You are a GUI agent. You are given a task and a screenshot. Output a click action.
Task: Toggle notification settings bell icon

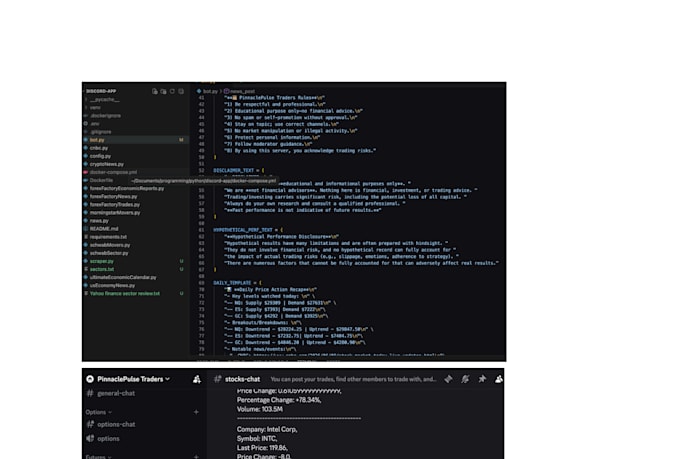point(465,379)
